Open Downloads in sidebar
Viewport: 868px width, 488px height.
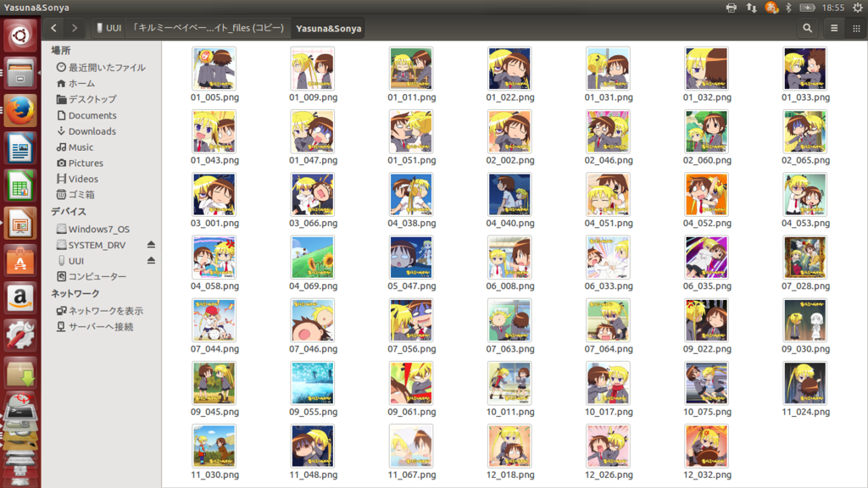pyautogui.click(x=86, y=131)
